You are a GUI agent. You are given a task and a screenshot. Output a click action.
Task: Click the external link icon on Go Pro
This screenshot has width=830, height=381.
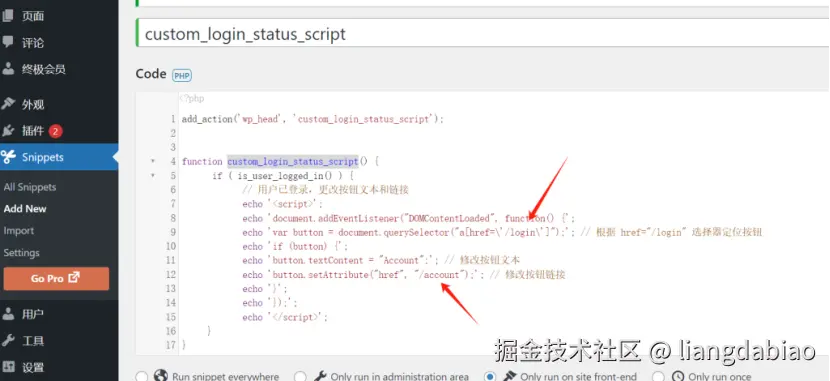tap(74, 277)
